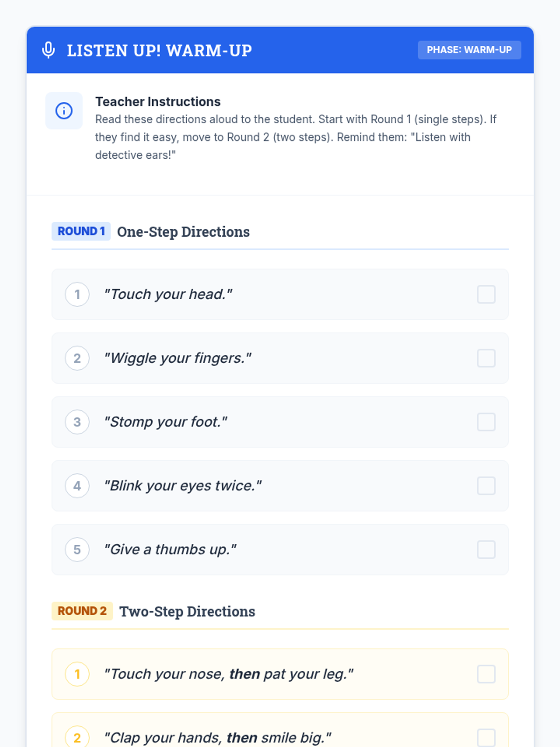560x747 pixels.
Task: Click number 1 circle for Touch your head
Action: tap(77, 295)
